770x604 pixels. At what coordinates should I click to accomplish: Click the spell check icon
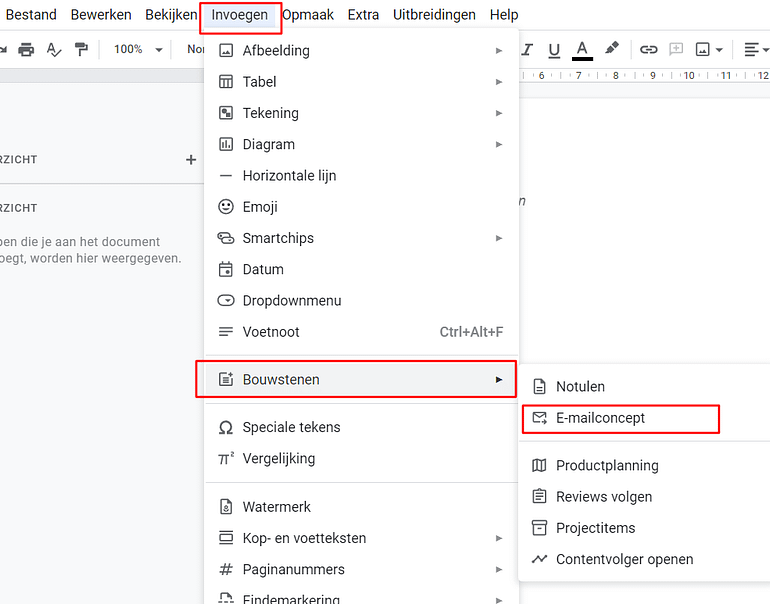click(x=54, y=50)
